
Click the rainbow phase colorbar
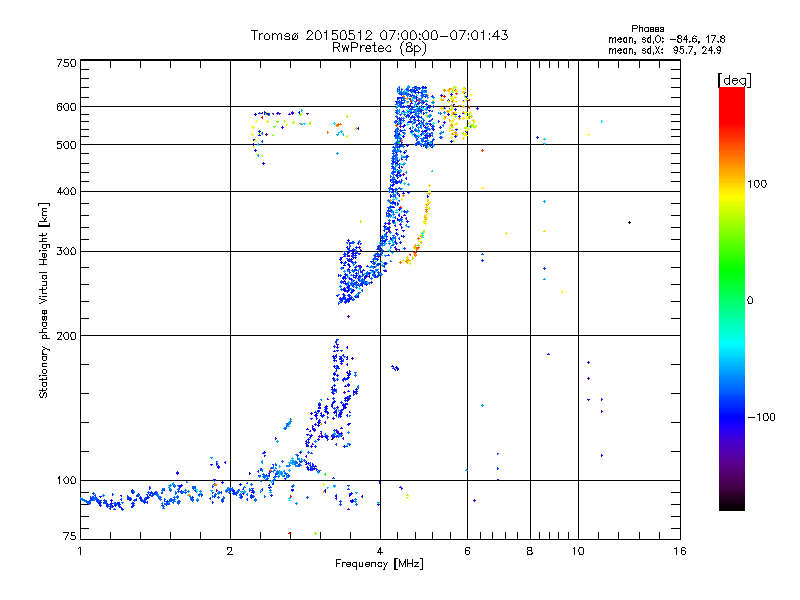tap(732, 299)
